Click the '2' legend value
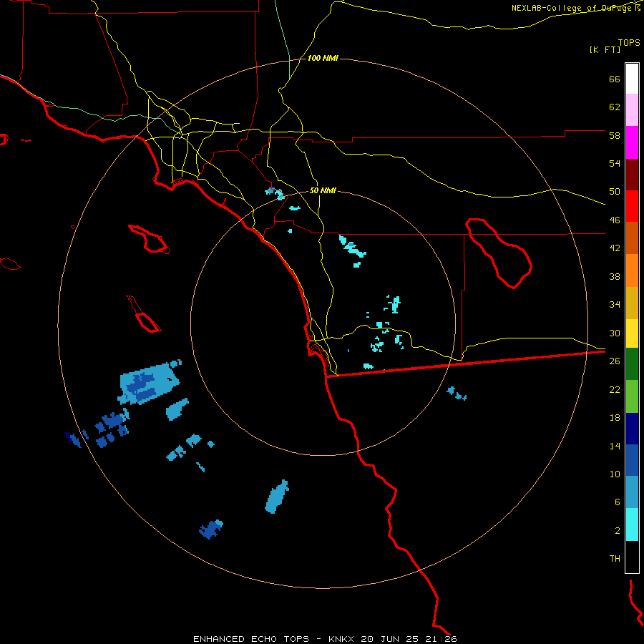The image size is (644, 644). pyautogui.click(x=617, y=531)
